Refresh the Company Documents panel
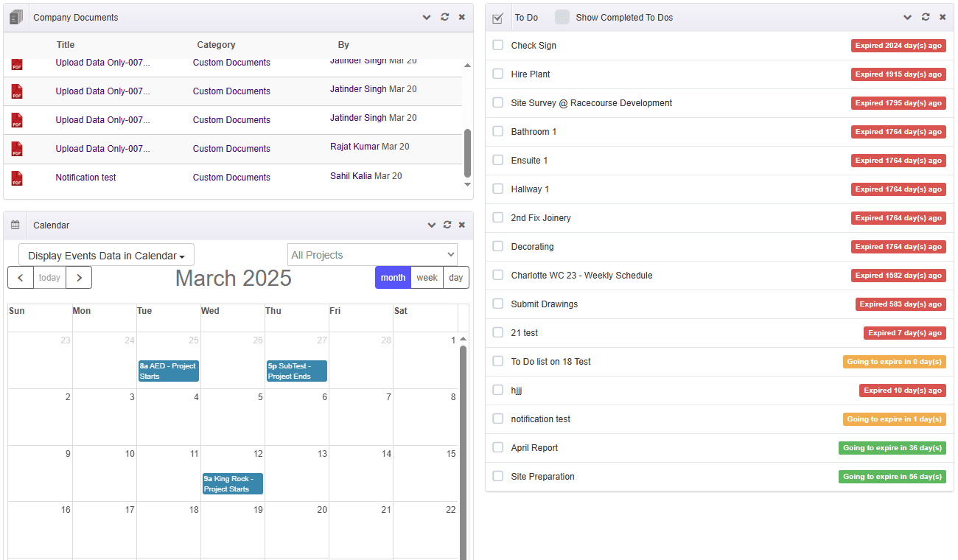This screenshot has width=958, height=560. click(x=444, y=17)
